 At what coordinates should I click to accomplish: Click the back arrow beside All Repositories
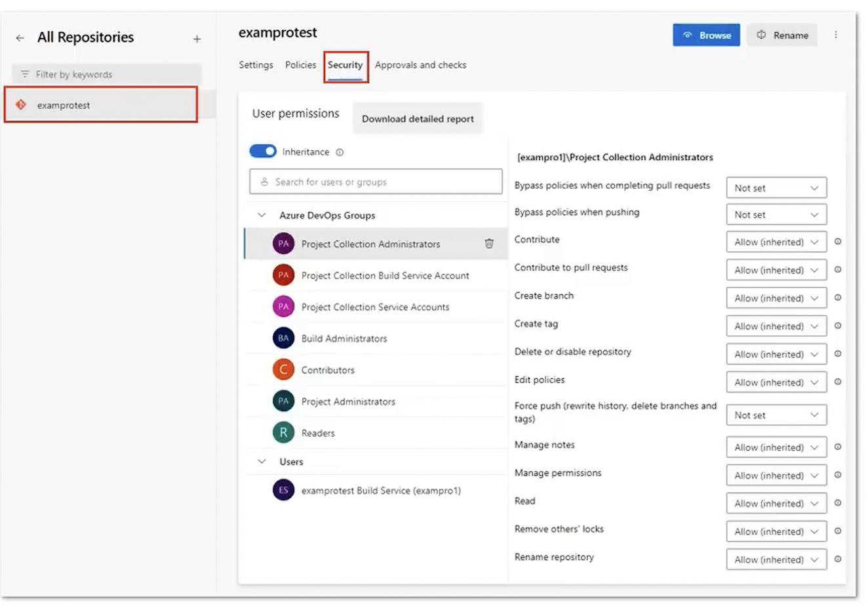pos(20,38)
